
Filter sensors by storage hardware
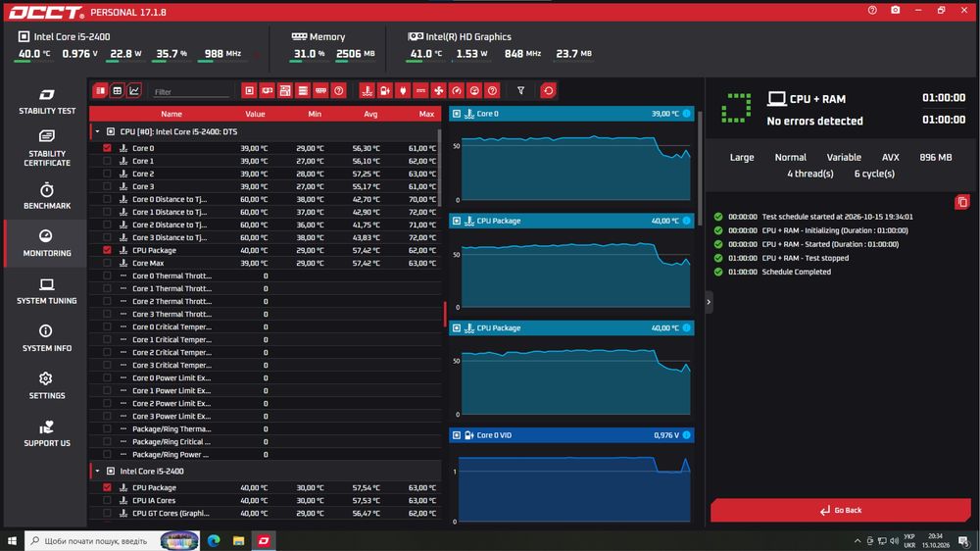(x=303, y=90)
